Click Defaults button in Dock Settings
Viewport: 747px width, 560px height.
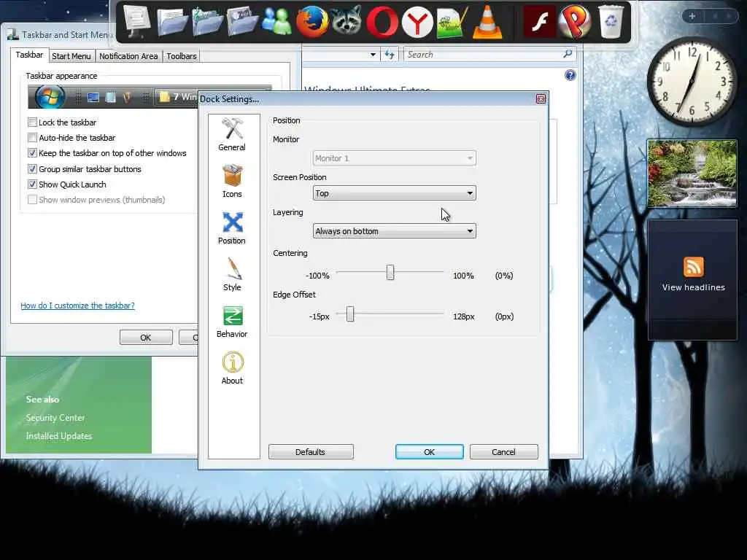pos(311,452)
